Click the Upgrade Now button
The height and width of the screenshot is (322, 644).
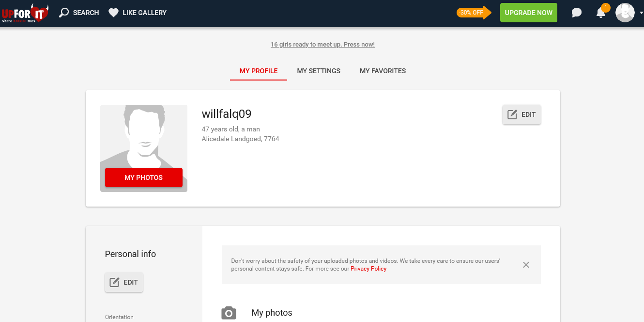tap(529, 13)
